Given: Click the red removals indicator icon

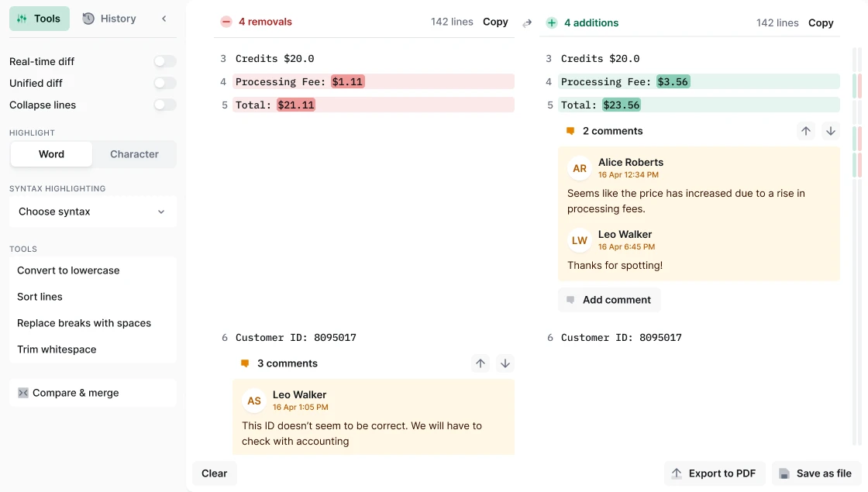Looking at the screenshot, I should click(x=225, y=22).
